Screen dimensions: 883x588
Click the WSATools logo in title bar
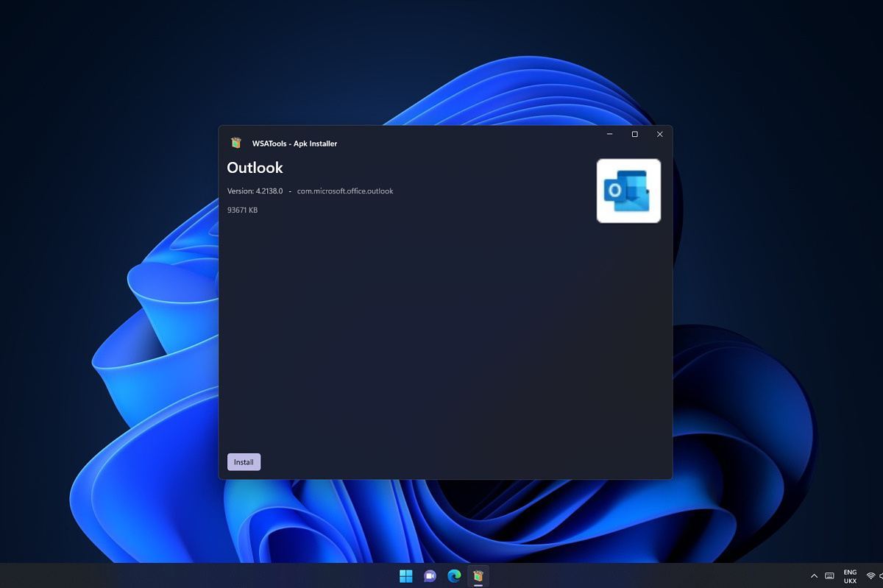click(236, 143)
